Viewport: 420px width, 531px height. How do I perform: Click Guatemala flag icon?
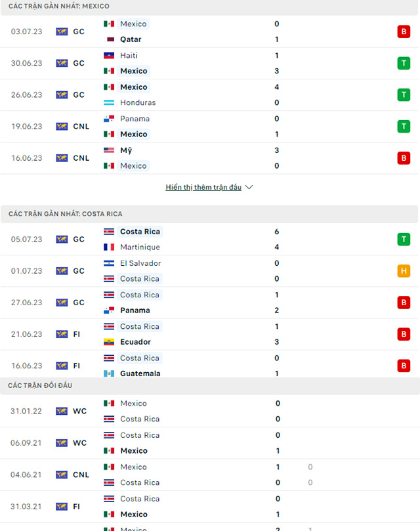pos(109,373)
